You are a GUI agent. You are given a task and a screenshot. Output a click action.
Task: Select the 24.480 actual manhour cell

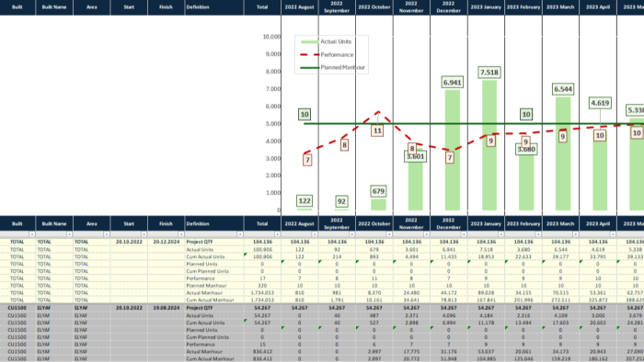(411, 293)
